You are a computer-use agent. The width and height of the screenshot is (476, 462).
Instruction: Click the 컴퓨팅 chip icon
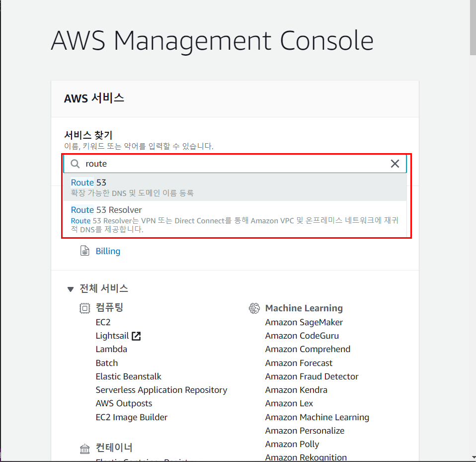tap(84, 308)
